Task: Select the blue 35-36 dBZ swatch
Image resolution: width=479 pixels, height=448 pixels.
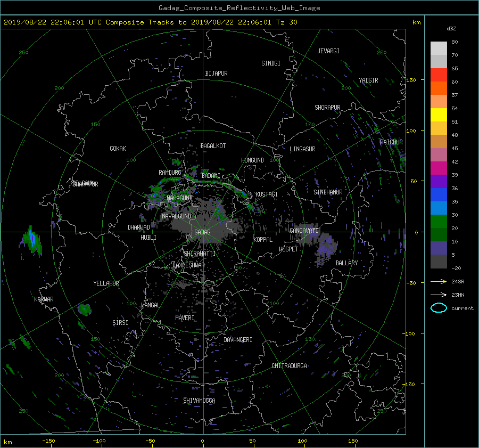Action: pyautogui.click(x=439, y=195)
